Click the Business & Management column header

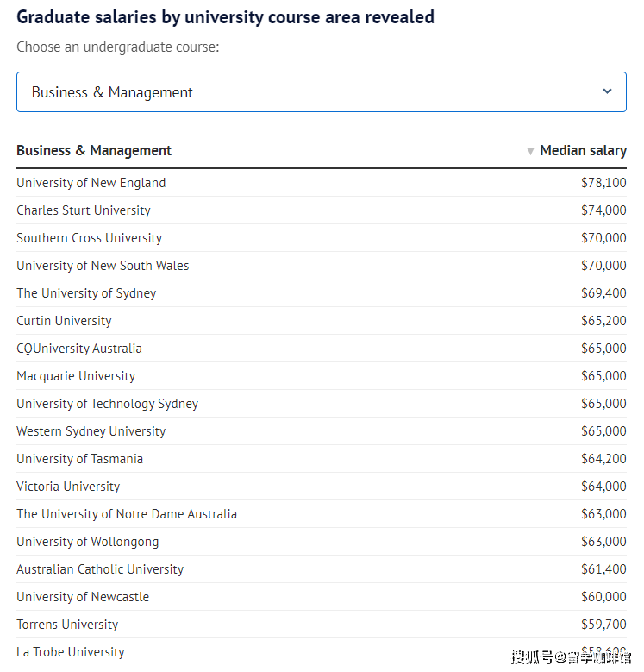point(94,150)
